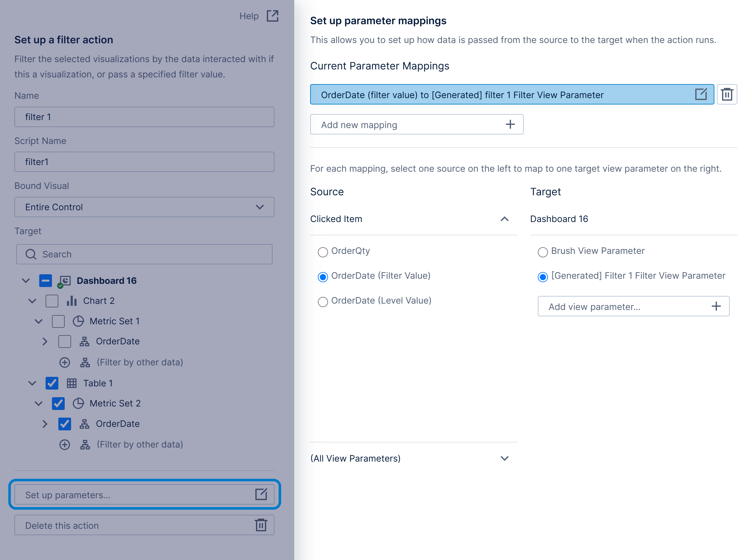Open Help external link icon
Screen dimensions: 752x560
point(272,16)
